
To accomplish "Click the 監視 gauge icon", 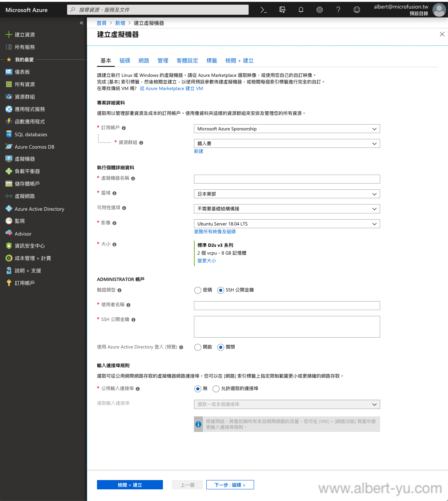I will click(x=9, y=221).
